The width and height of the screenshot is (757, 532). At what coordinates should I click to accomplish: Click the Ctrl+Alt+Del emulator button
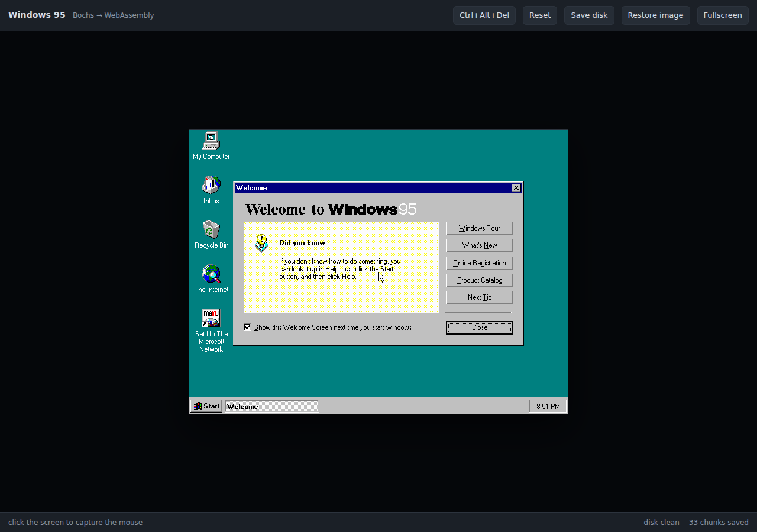click(484, 15)
